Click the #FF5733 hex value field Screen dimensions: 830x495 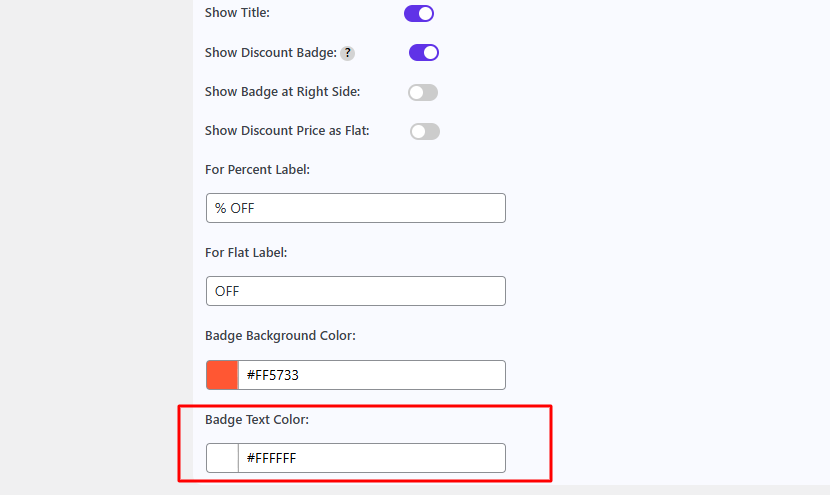pyautogui.click(x=372, y=375)
